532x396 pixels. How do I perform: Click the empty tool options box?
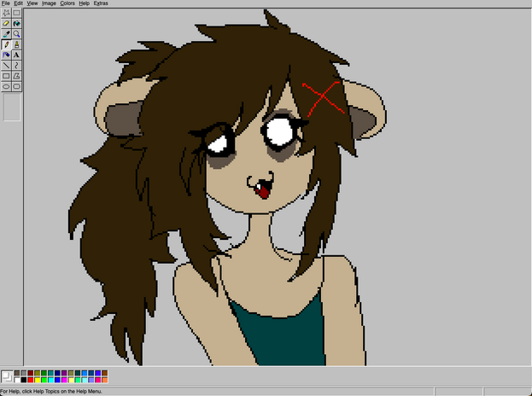12,108
